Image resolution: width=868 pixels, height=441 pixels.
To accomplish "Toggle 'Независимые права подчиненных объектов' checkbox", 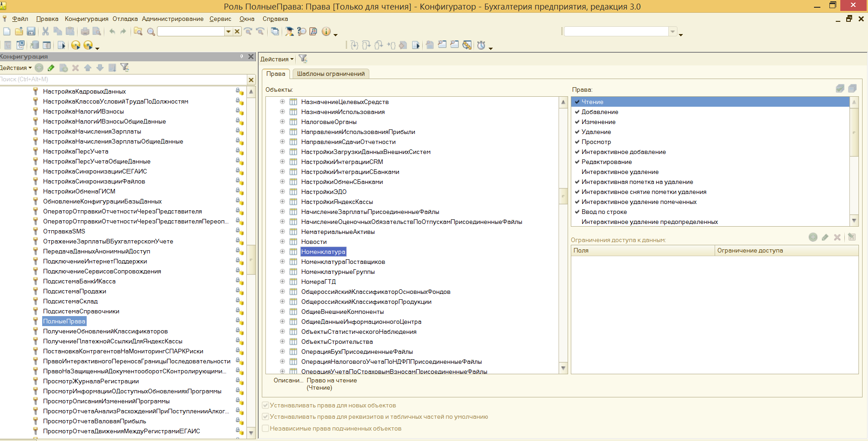I will (266, 428).
